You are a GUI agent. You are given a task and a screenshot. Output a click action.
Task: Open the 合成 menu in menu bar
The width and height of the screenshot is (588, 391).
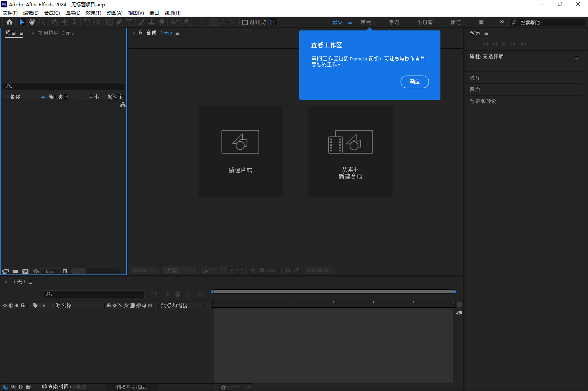(52, 13)
